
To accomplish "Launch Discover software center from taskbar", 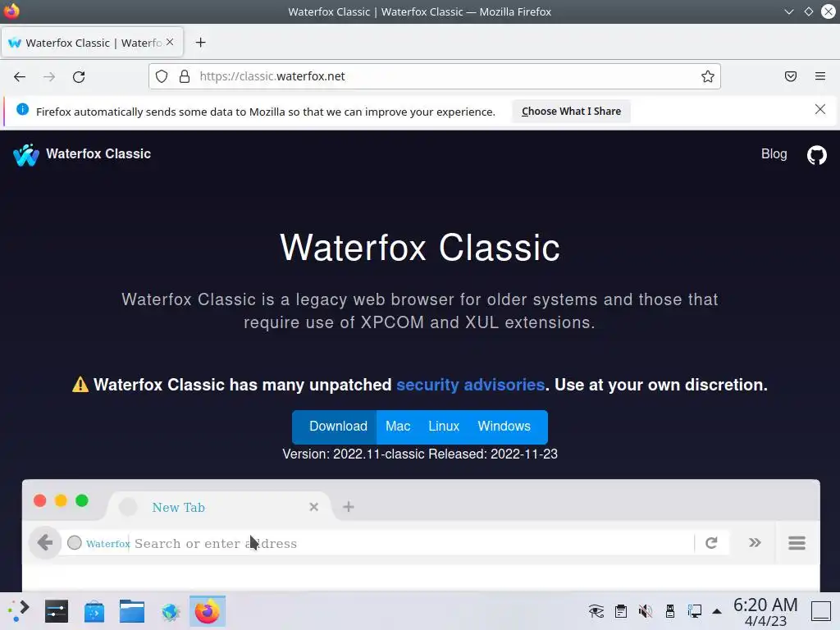I will [x=94, y=611].
